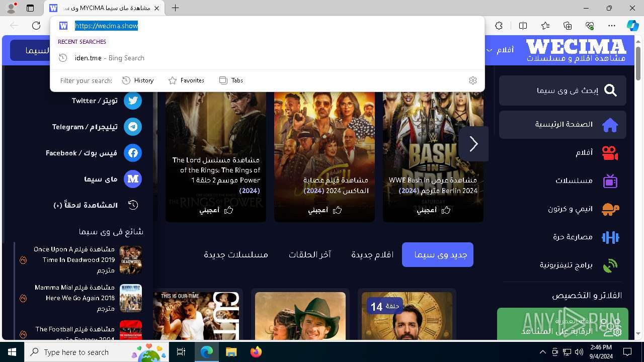Click the purple TV series icon

[x=610, y=181]
